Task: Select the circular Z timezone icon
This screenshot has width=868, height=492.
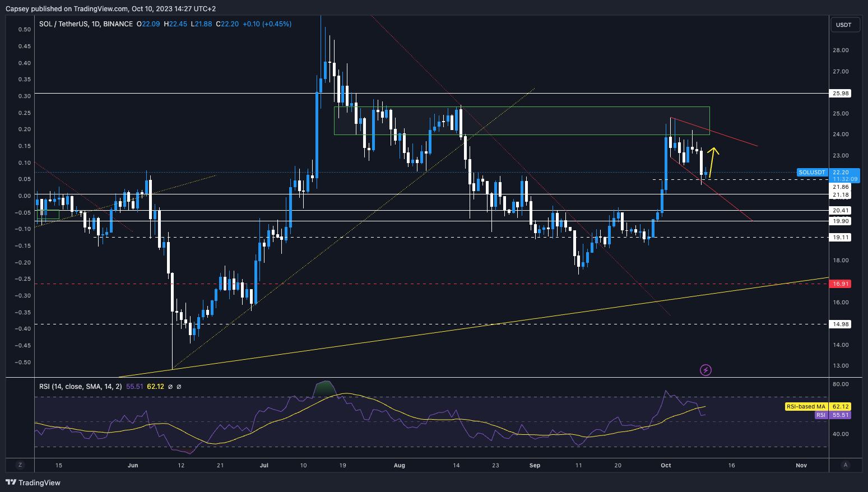Action: coord(20,465)
